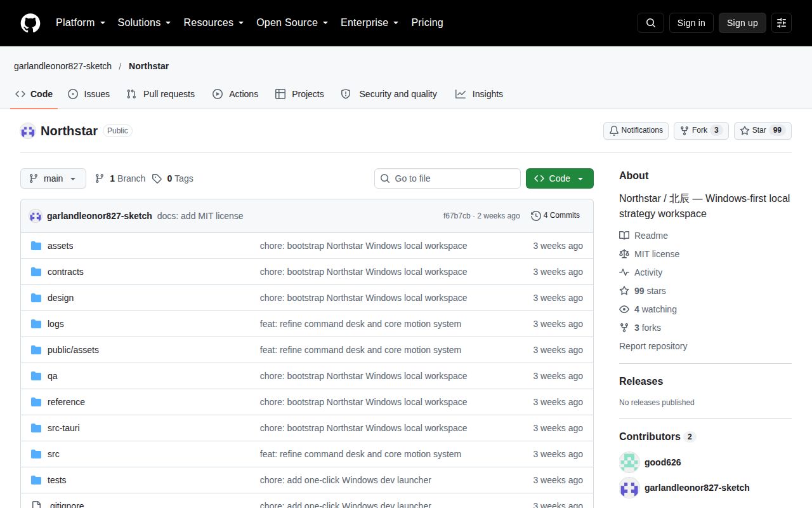Expand the Resources menu
The width and height of the screenshot is (812, 508).
[214, 23]
